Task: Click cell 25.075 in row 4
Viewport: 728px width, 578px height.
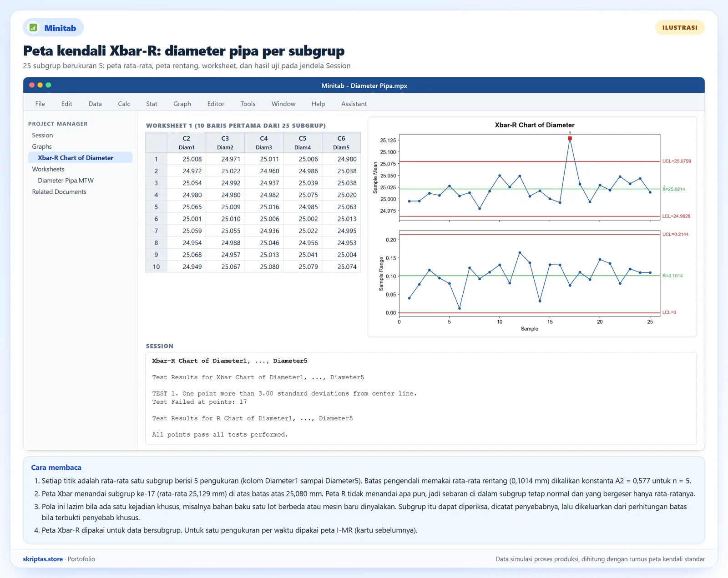Action: tap(303, 195)
